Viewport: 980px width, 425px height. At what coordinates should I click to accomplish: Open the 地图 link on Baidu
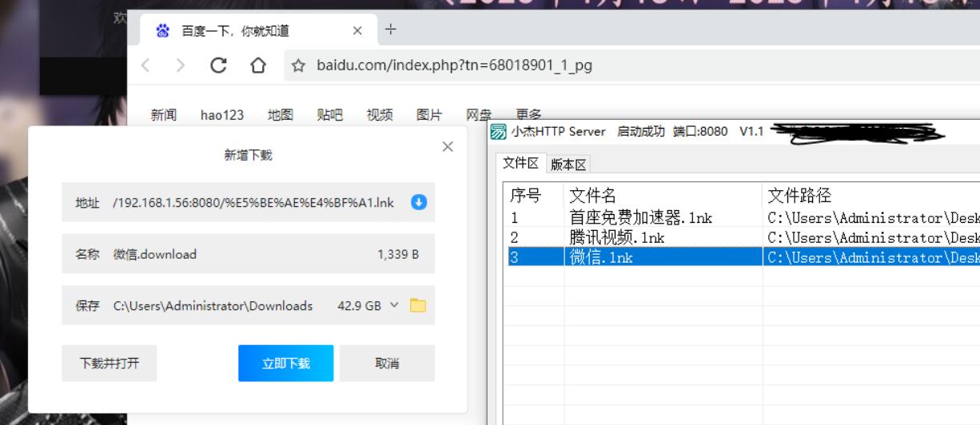coord(281,115)
